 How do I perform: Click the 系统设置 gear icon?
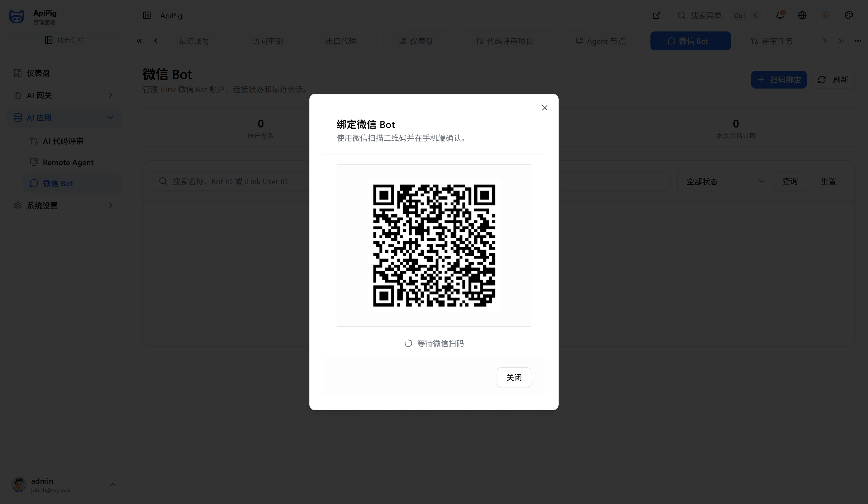tap(18, 205)
